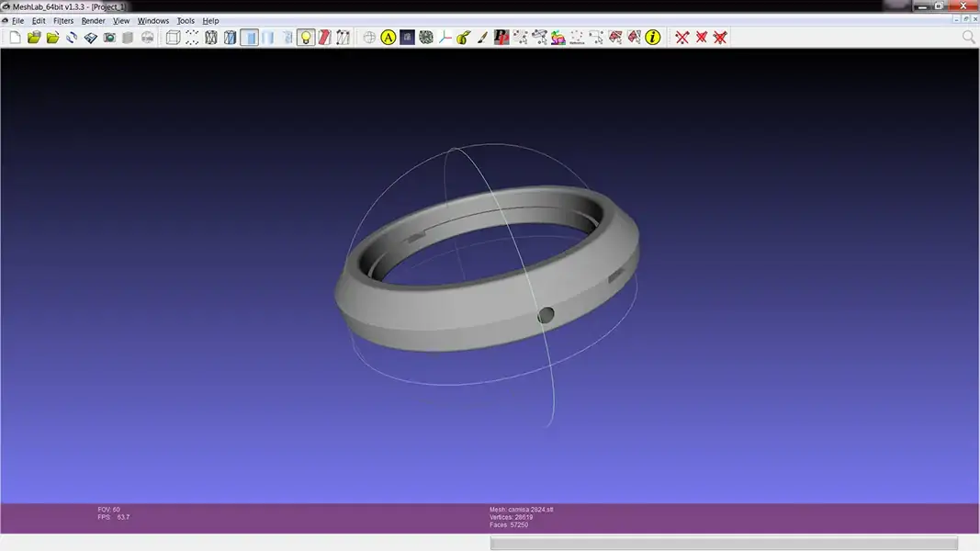Toggle the light bulb lighting button
980x551 pixels.
click(x=306, y=38)
